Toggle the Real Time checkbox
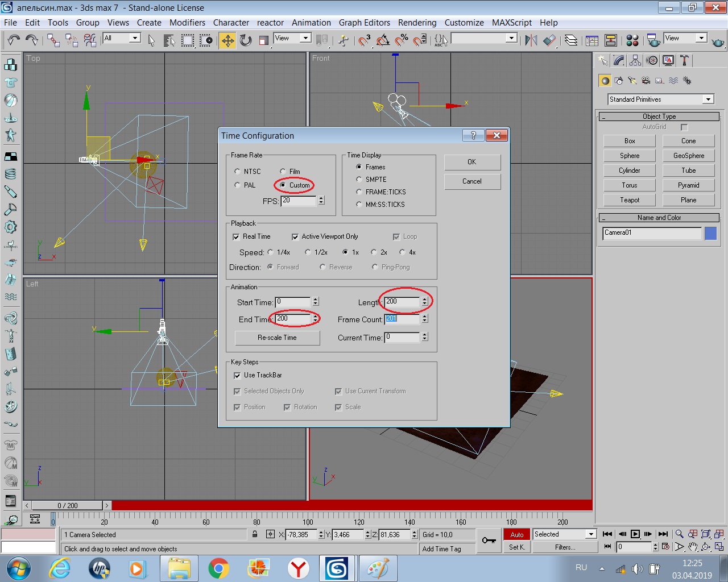 (x=236, y=236)
